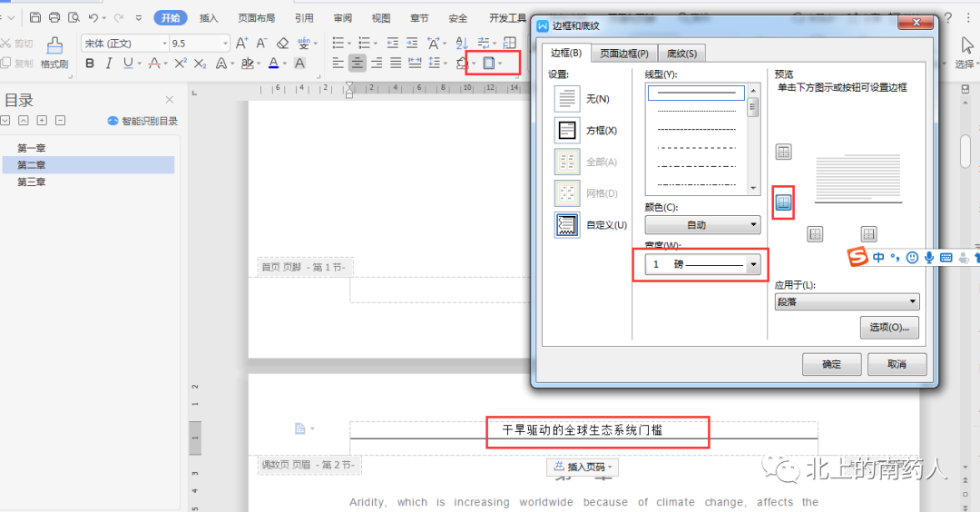This screenshot has height=512, width=980.
Task: Click the Format Painter (格式刷) tool
Action: pos(54,53)
